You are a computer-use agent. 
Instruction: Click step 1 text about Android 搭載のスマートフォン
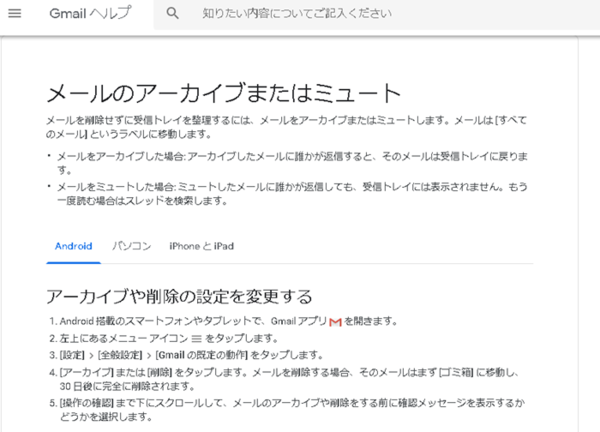point(228,321)
